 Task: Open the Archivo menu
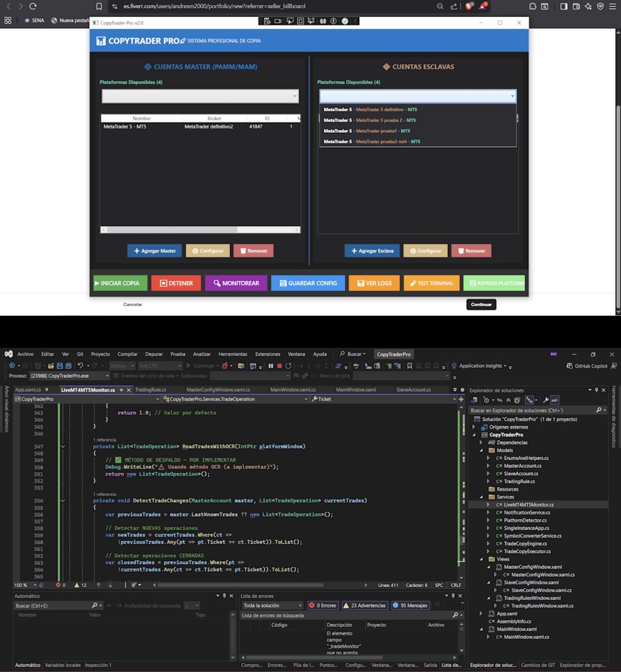[25, 354]
